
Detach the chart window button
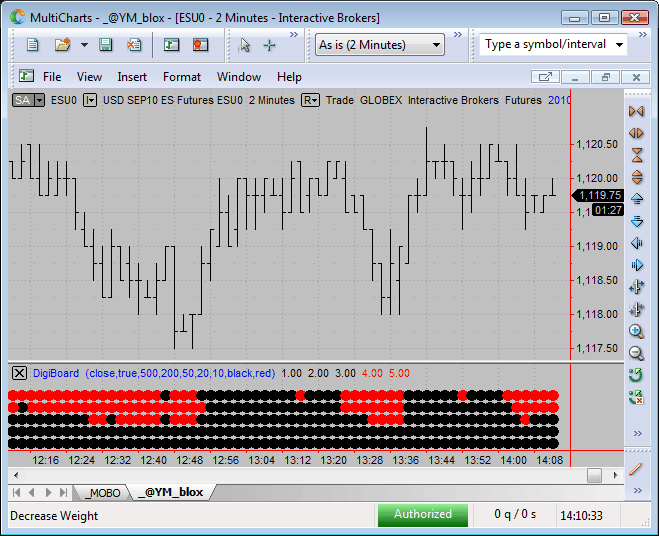545,77
